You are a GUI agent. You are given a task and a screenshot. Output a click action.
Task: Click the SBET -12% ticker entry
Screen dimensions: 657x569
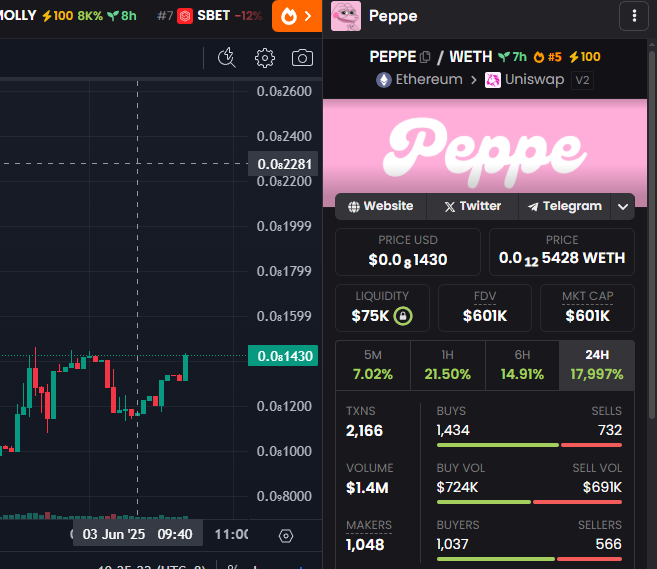(x=210, y=16)
